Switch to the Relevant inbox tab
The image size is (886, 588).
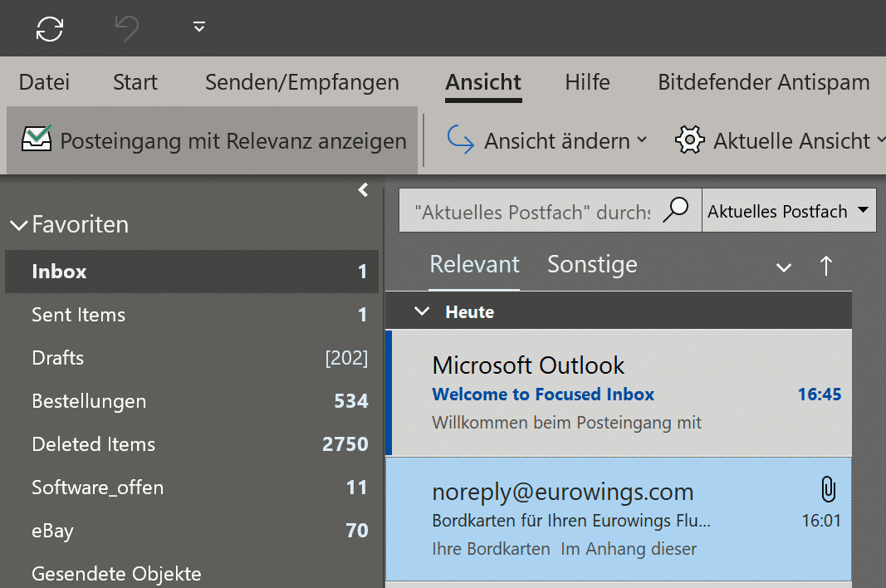click(x=474, y=264)
